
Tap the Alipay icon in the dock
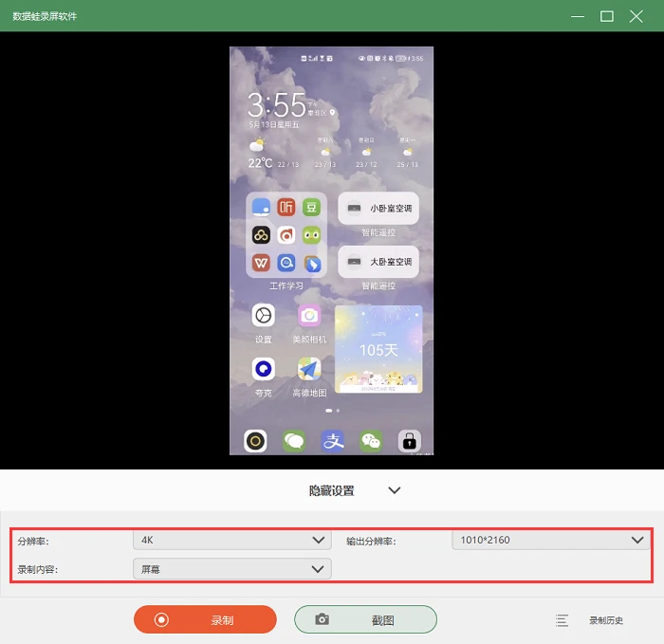click(x=333, y=441)
